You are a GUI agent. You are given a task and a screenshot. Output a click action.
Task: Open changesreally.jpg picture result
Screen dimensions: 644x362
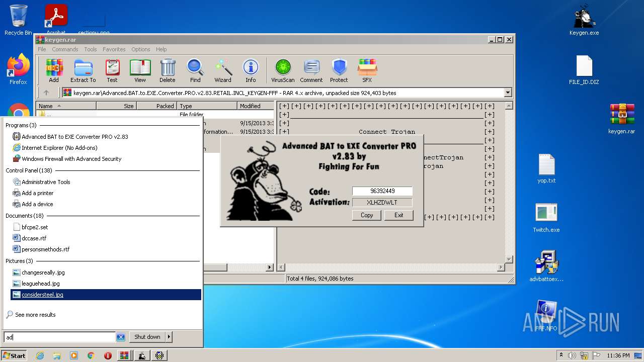click(43, 273)
